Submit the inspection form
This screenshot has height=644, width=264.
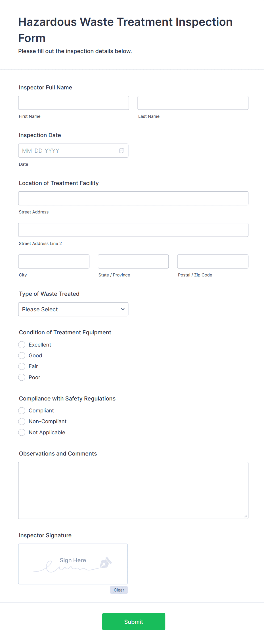coord(133,622)
